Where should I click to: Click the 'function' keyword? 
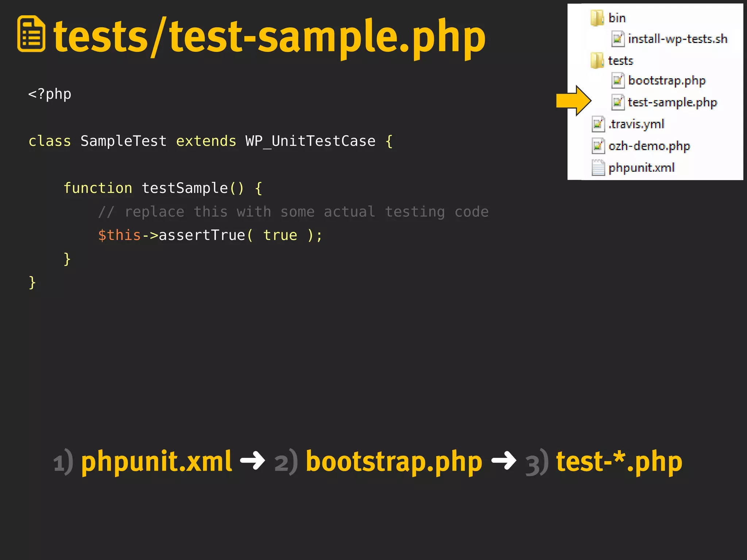tap(98, 188)
